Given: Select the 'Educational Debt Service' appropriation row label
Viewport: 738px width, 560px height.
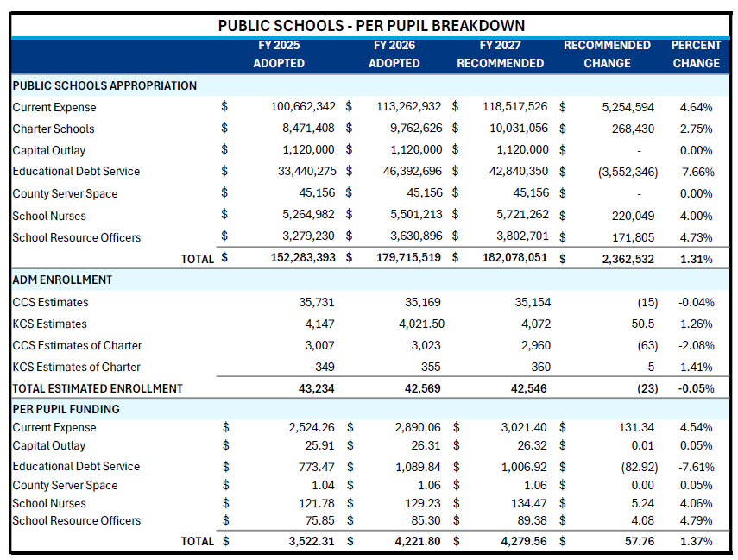Looking at the screenshot, I should pyautogui.click(x=76, y=172).
